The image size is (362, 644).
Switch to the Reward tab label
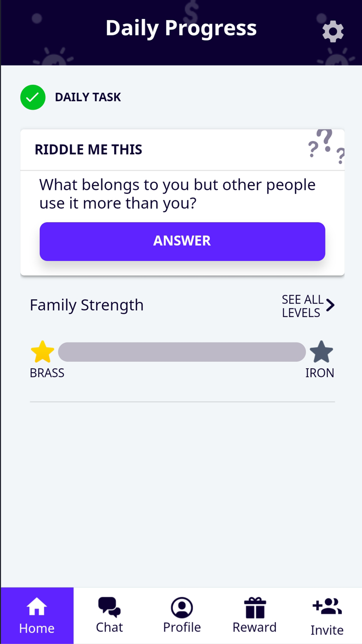254,627
